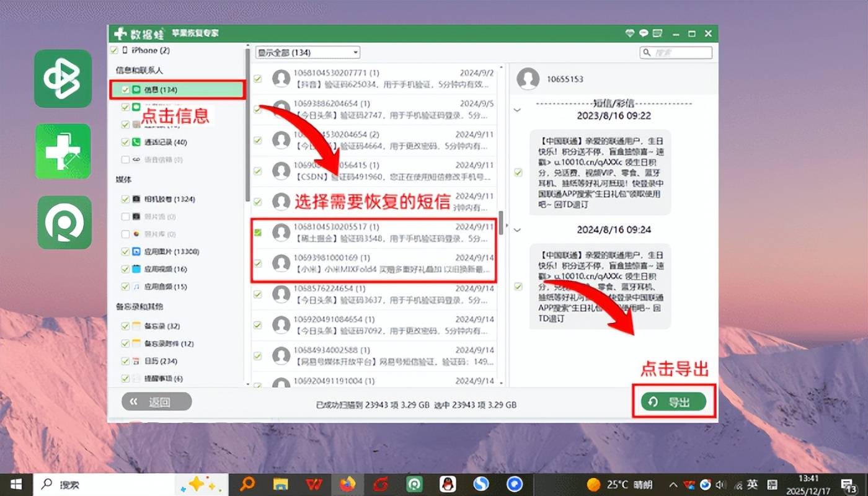The width and height of the screenshot is (868, 496).
Task: Select 信息 (134) category in sidebar
Action: point(178,90)
